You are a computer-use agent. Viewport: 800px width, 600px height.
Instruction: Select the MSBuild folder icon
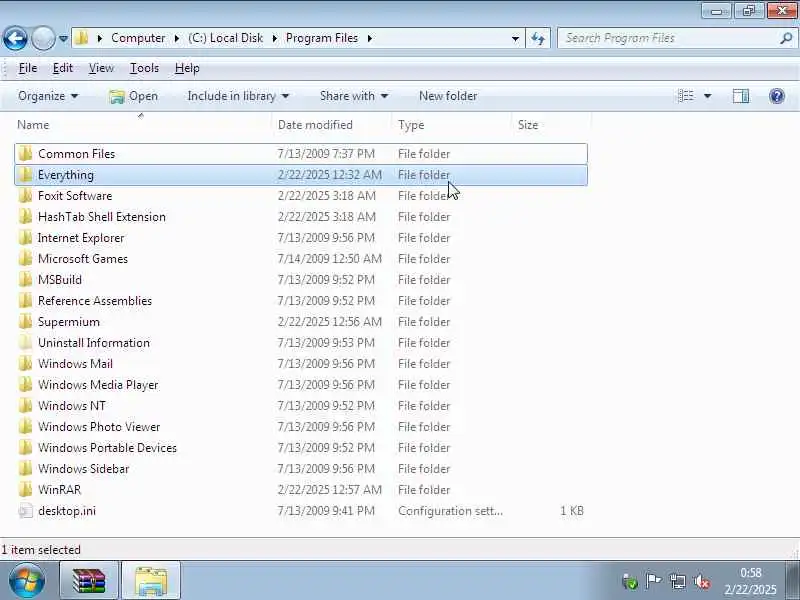25,280
